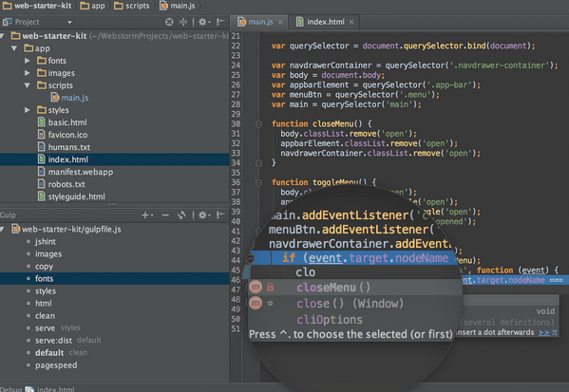Add a gulpfile with the plus icon
This screenshot has height=392, width=569.
click(146, 215)
